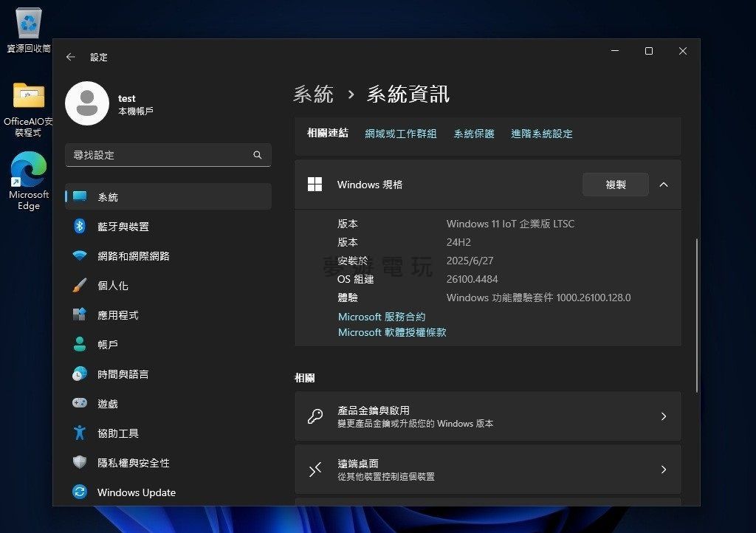Viewport: 756px width, 533px height.
Task: Click the vertical scrollbar in the content pane
Action: (x=697, y=316)
